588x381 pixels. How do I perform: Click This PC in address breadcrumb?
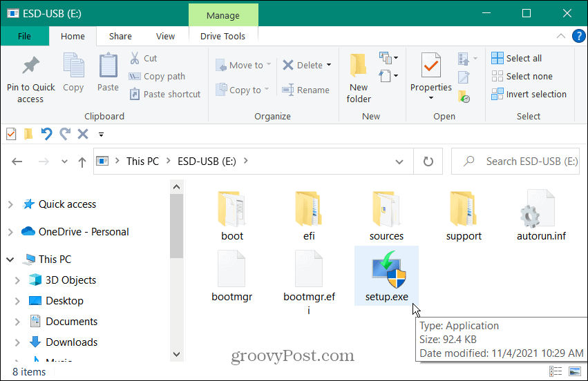tap(142, 162)
